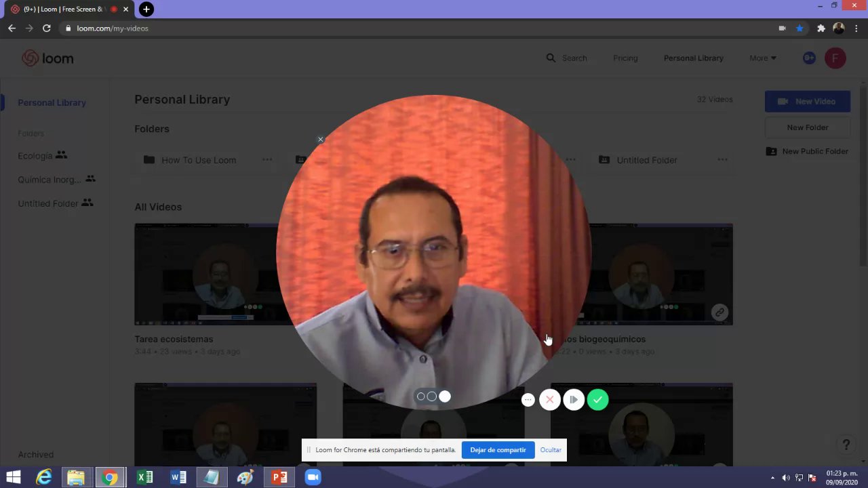868x488 pixels.
Task: Open Personal Library in top navigation
Action: point(693,58)
